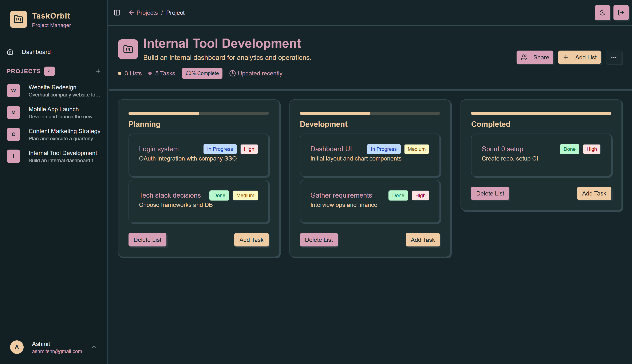
Task: Click the project folder icon by title
Action: (128, 49)
